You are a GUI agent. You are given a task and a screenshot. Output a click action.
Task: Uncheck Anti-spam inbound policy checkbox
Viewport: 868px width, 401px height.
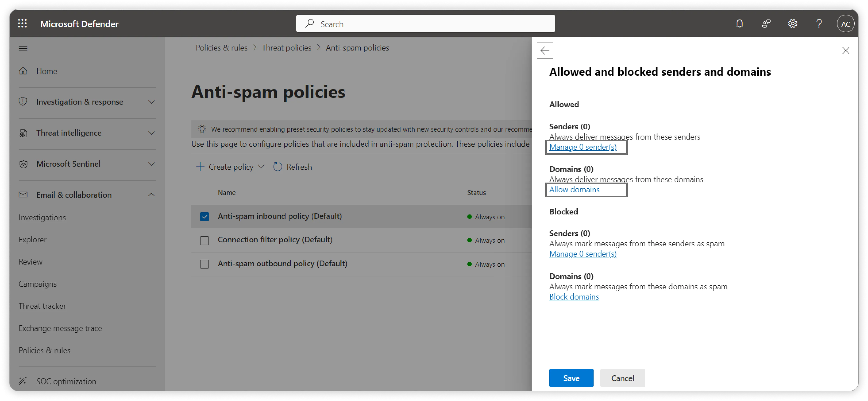(204, 216)
